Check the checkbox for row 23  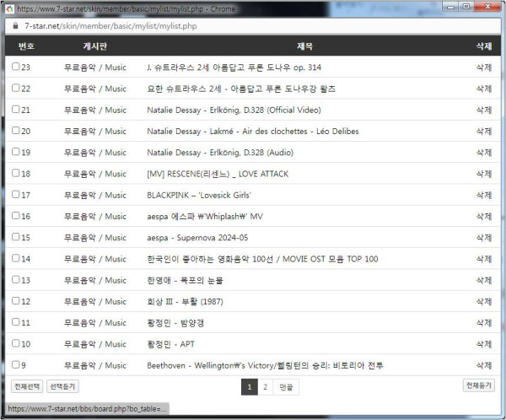[16, 67]
